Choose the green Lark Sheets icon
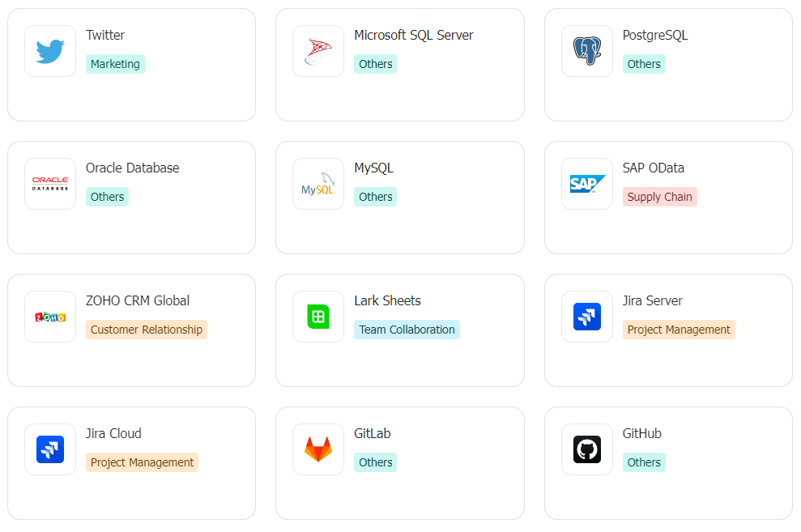Screen dimensions: 801x532 [x=318, y=317]
